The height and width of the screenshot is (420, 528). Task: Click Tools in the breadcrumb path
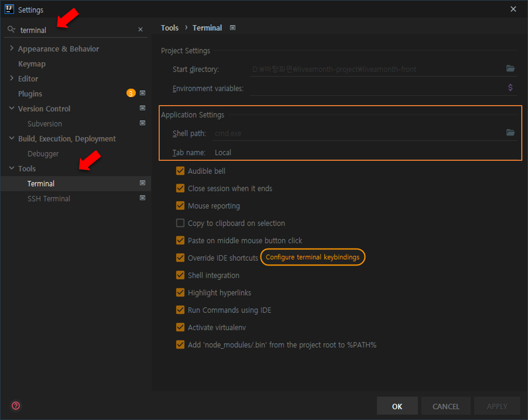tap(169, 27)
